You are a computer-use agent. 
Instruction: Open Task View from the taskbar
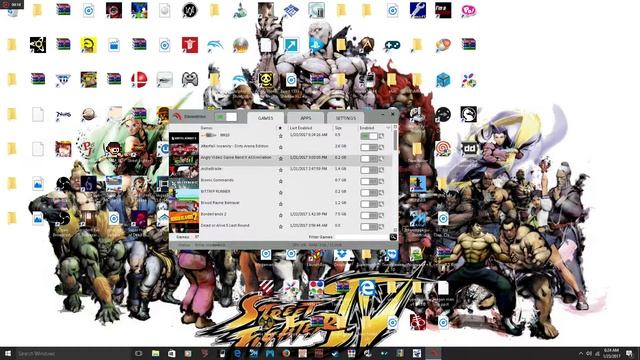[x=139, y=353]
